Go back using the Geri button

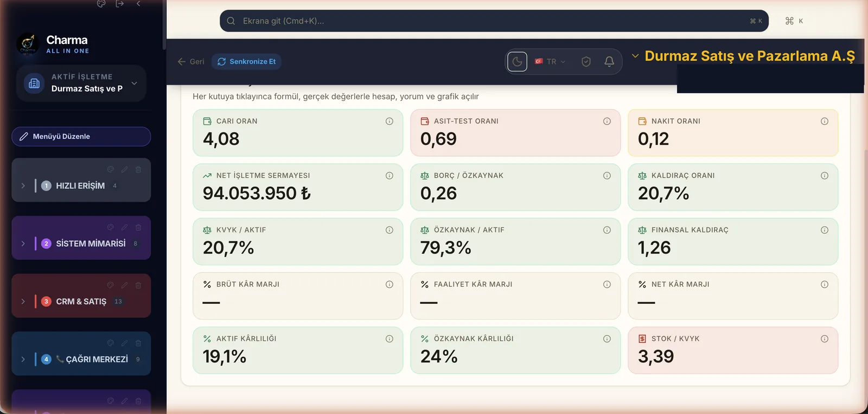click(x=191, y=62)
